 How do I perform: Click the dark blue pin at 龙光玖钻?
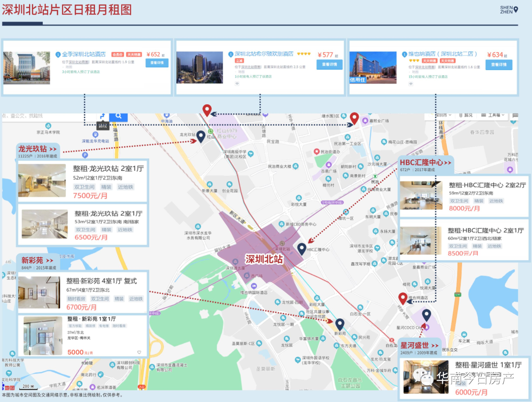201,136
